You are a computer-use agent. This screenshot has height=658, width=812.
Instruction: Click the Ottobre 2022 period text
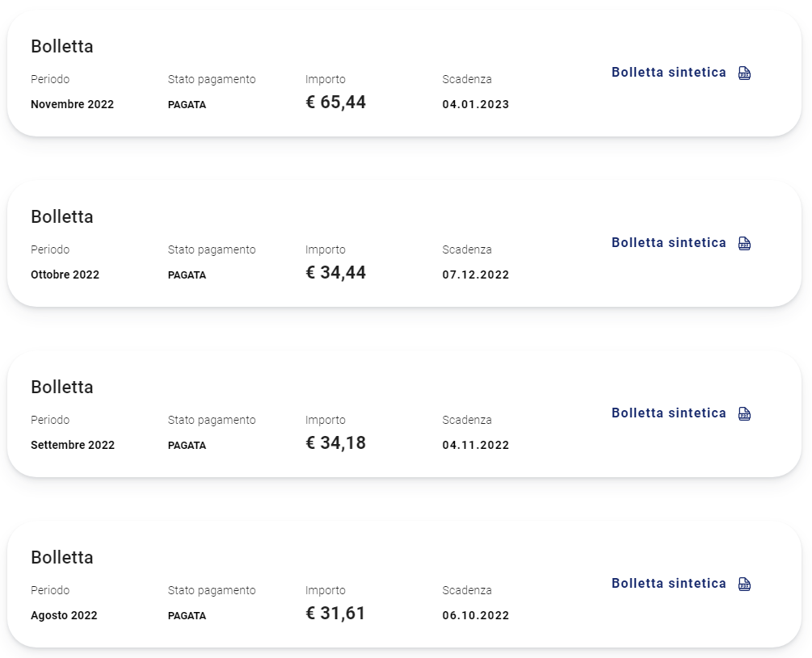point(65,275)
